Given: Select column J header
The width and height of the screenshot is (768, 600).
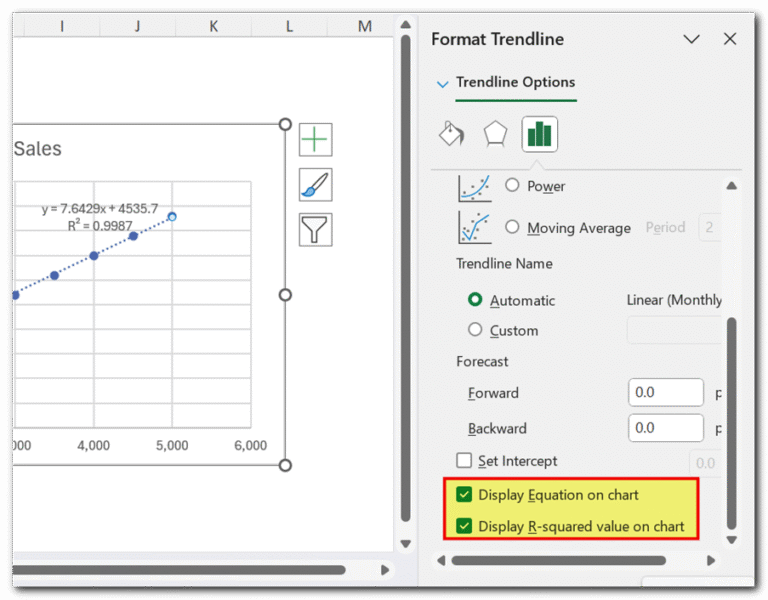Looking at the screenshot, I should coord(138,25).
